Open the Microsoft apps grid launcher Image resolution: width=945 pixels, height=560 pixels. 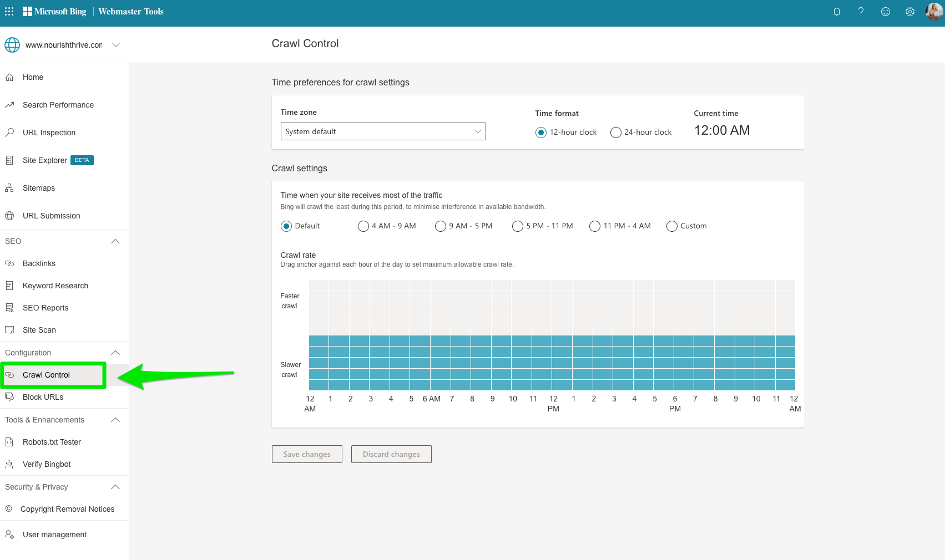pos(9,11)
